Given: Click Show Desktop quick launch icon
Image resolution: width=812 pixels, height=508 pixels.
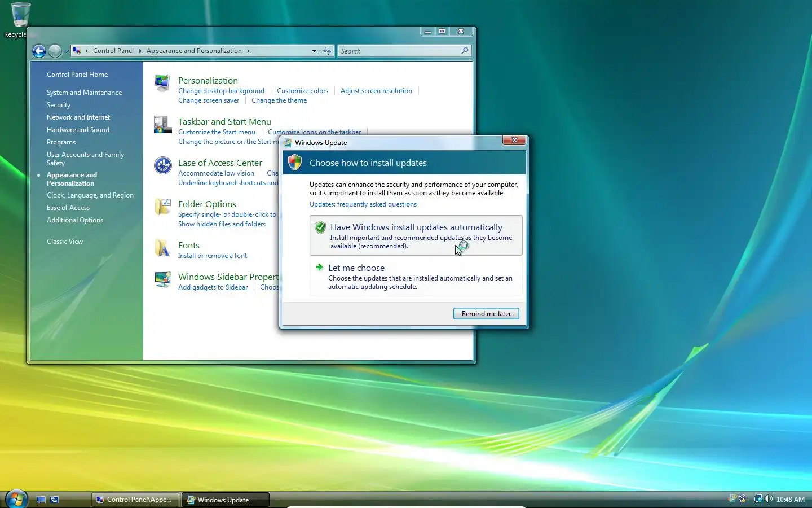Looking at the screenshot, I should 41,500.
